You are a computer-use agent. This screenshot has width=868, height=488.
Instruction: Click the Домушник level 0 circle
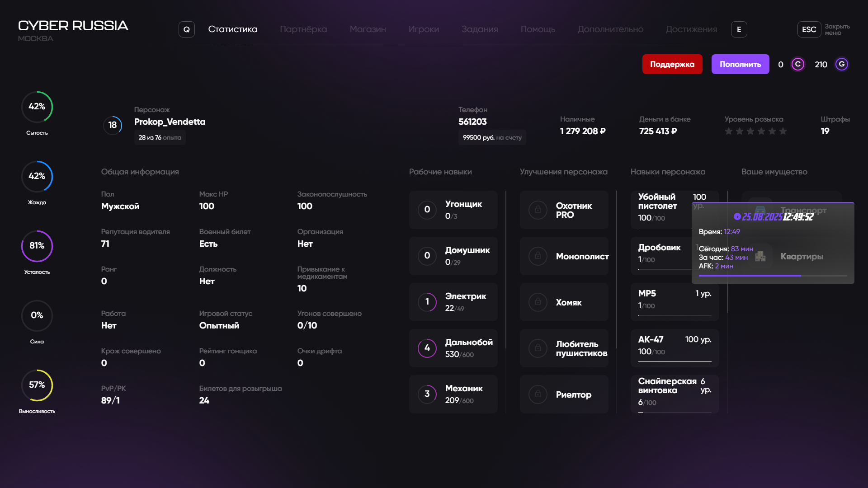click(x=427, y=256)
